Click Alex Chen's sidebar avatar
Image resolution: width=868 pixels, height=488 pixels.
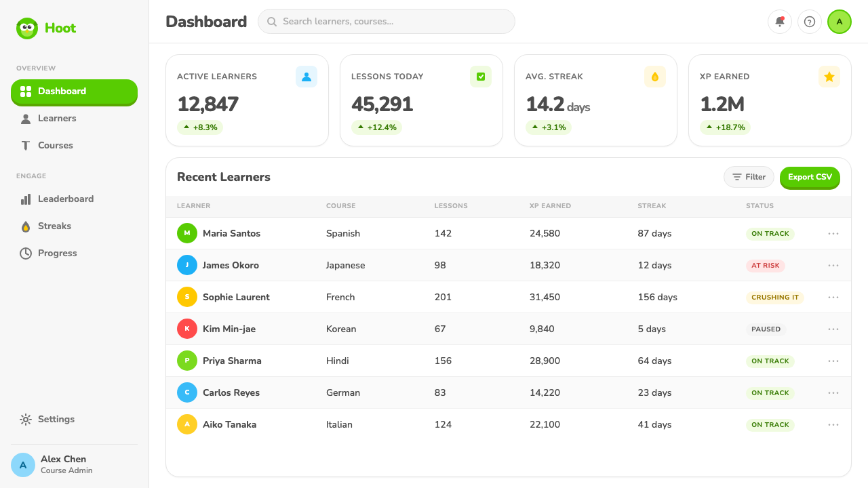23,465
